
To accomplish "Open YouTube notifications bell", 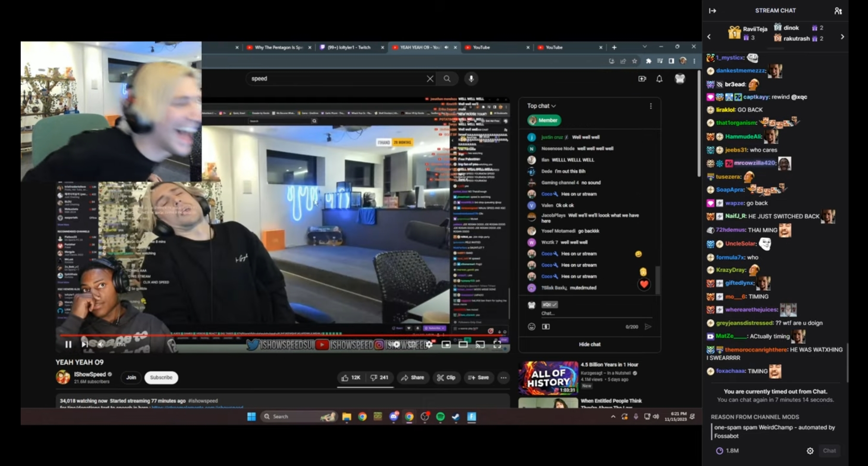I will (x=659, y=79).
